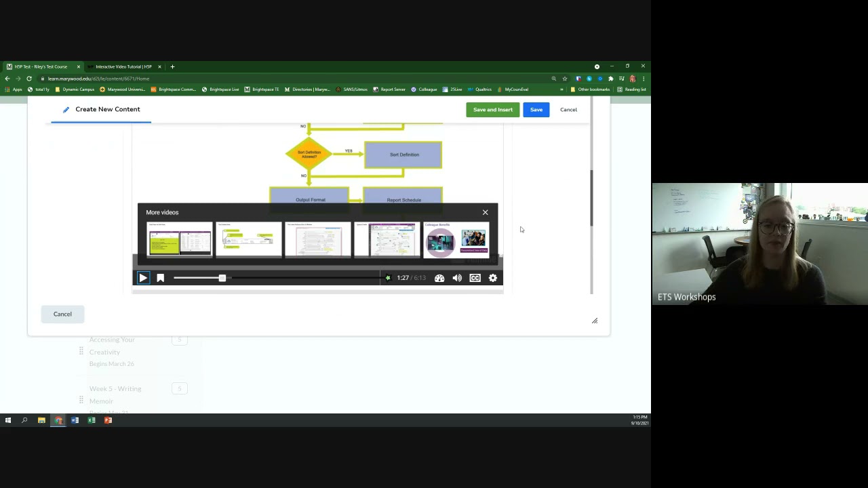Select the second suggested video thumbnail
Viewport: 868px width, 488px height.
coord(249,240)
